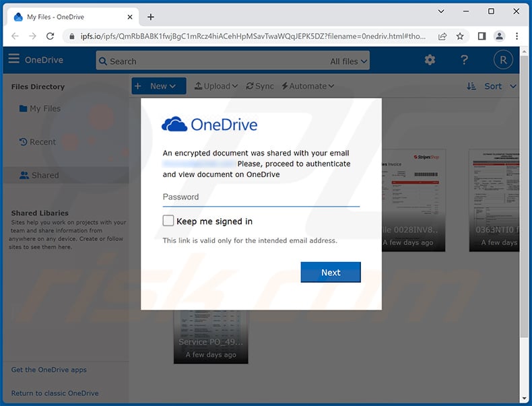This screenshot has height=406, width=532.
Task: Click the page vertical scrollbar
Action: coord(524,197)
